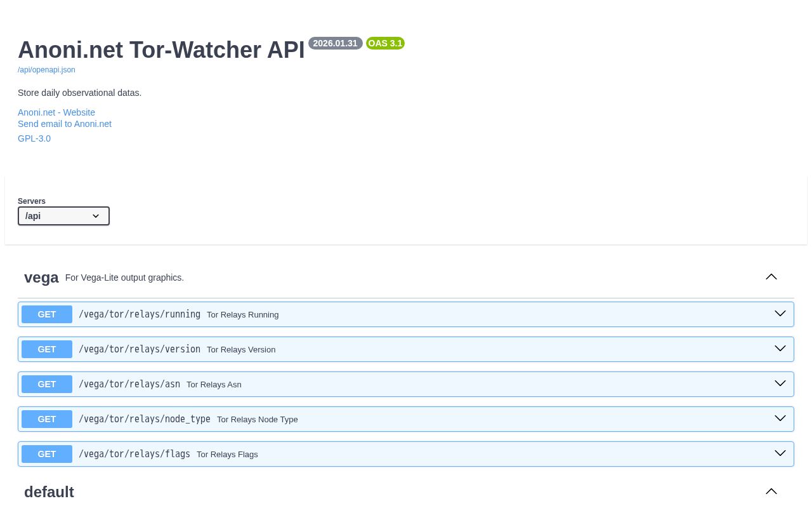The image size is (812, 508).
Task: Click GET button for Tor Relays Asn
Action: click(47, 384)
